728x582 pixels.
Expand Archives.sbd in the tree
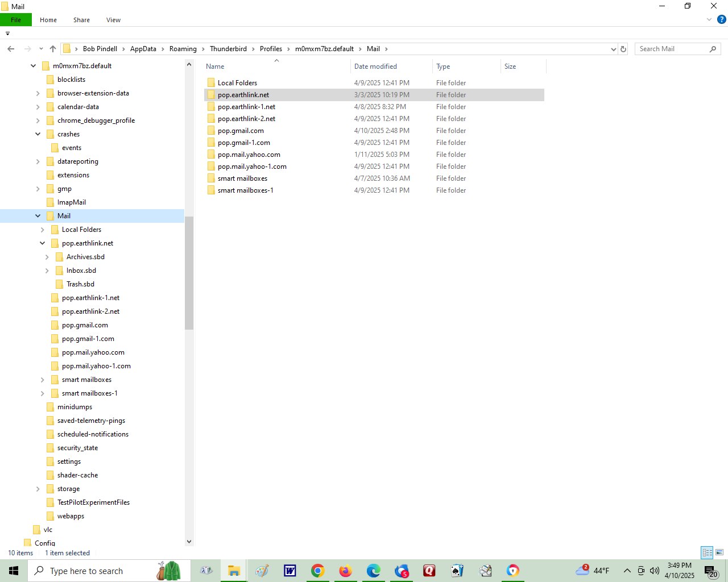[x=47, y=257]
